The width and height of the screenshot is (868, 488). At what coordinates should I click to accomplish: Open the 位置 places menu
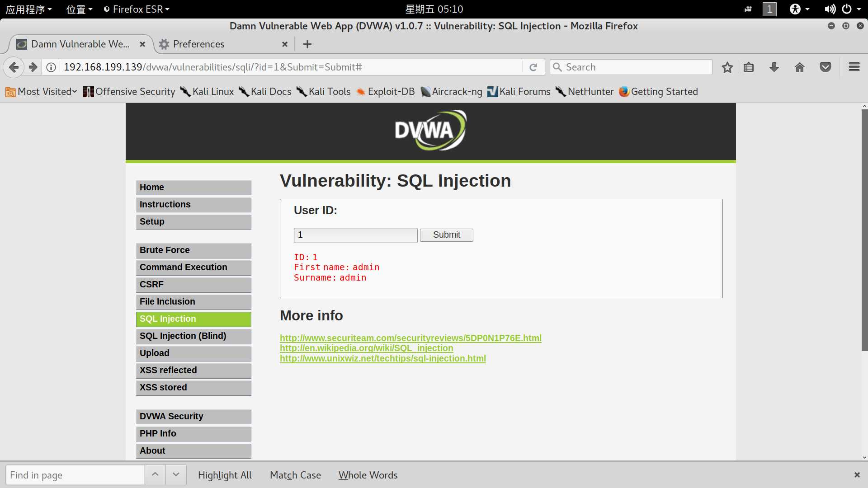[79, 9]
